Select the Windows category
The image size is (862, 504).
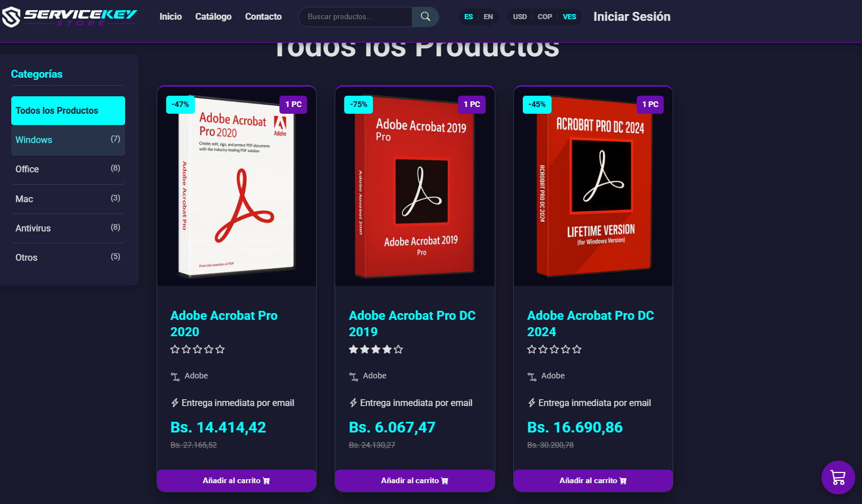coord(68,140)
